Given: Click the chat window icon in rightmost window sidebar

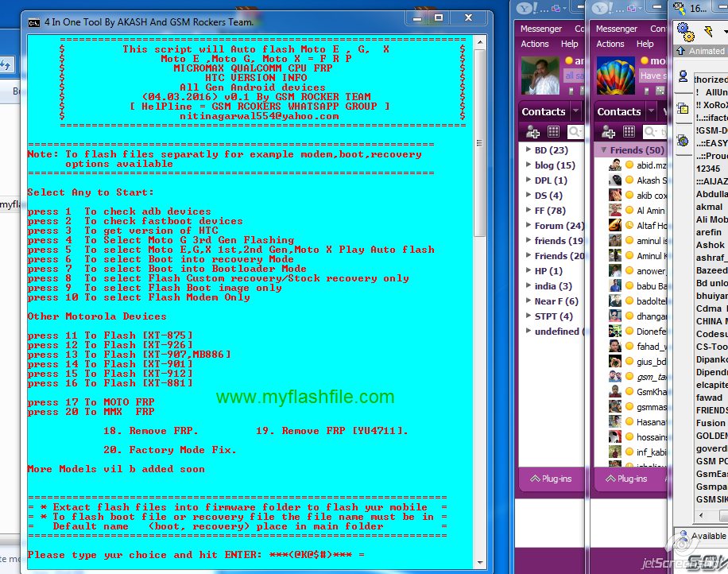Looking at the screenshot, I should click(x=683, y=109).
